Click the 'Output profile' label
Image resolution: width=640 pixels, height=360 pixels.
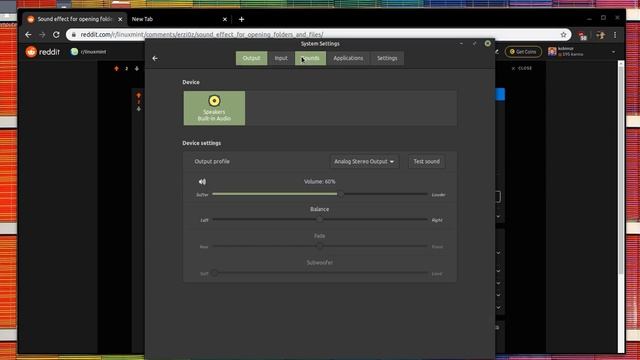coord(212,162)
